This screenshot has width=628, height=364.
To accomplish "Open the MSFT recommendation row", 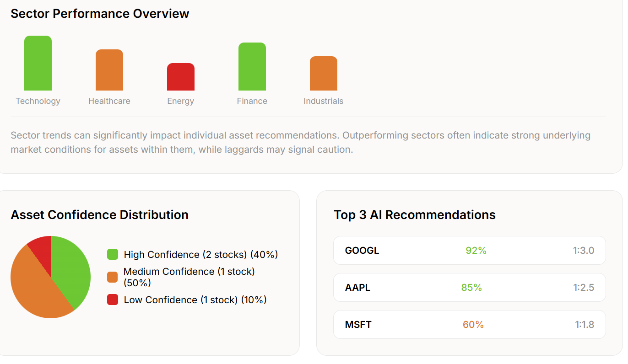I will 469,325.
